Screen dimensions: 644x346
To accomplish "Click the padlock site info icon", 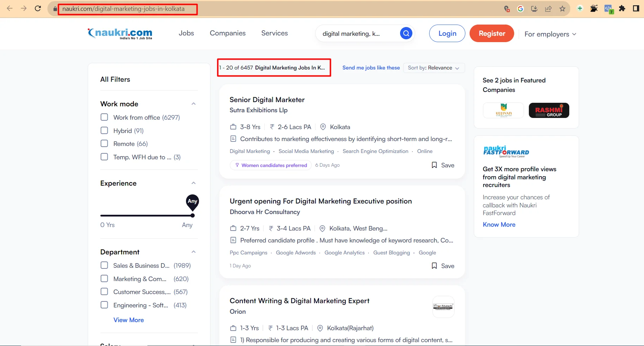I will pos(55,9).
